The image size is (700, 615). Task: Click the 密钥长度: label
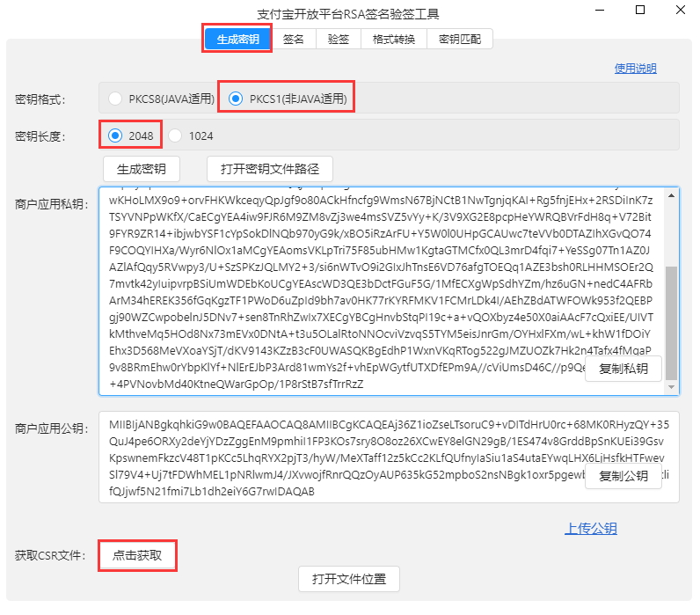coord(40,136)
